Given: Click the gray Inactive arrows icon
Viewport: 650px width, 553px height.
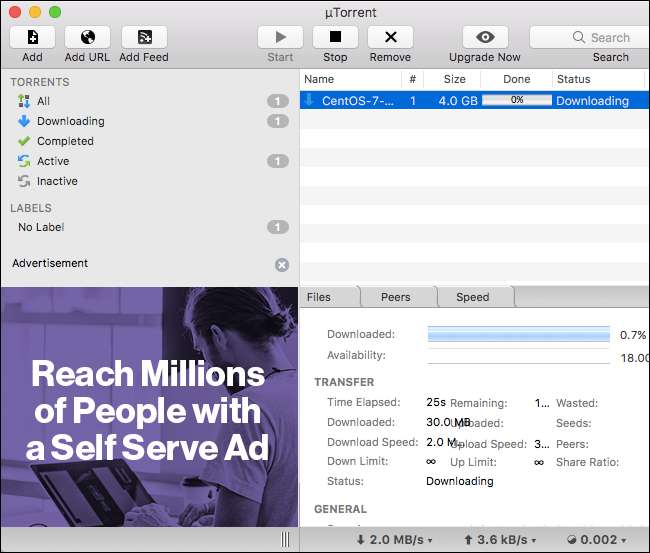Looking at the screenshot, I should [x=24, y=181].
